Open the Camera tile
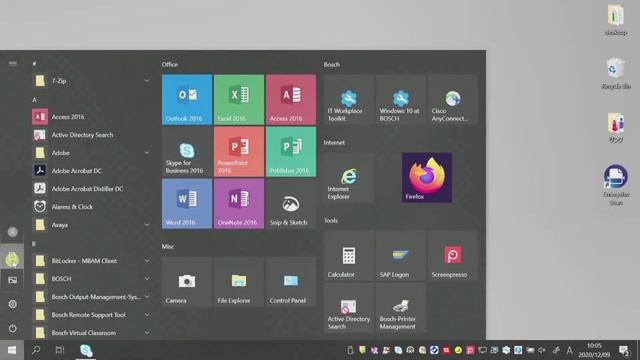Viewport: 640px width, 360px height. [x=187, y=282]
